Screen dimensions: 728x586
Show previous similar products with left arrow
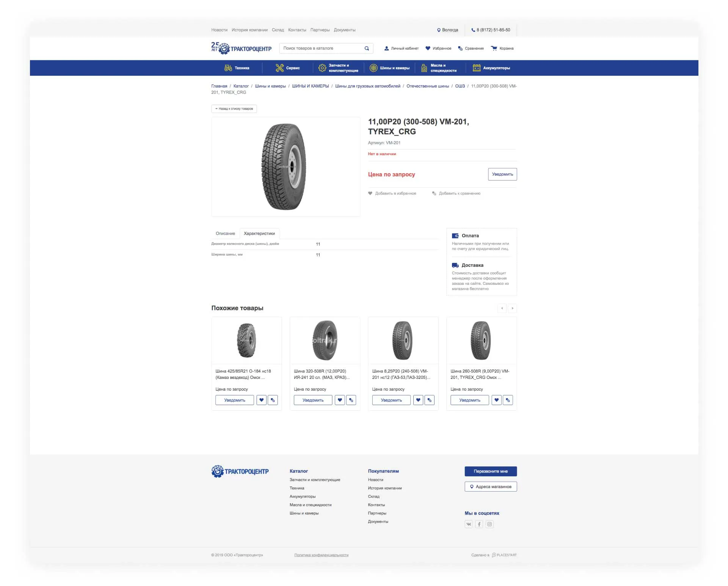502,308
